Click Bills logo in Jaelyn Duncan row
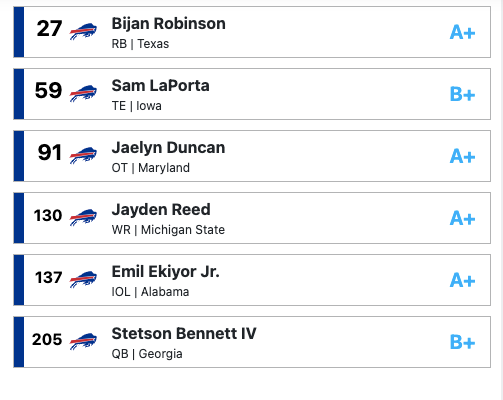Viewport: 503px width, 400px height. [x=83, y=155]
